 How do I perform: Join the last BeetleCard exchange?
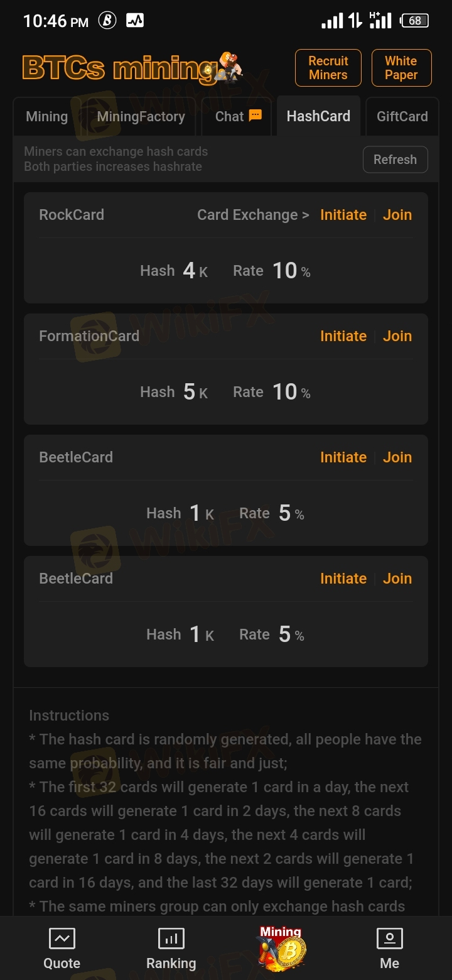[x=397, y=579]
